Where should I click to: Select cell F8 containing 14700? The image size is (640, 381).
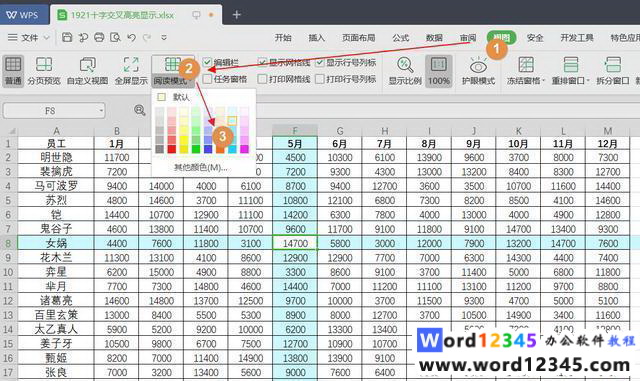coord(295,243)
